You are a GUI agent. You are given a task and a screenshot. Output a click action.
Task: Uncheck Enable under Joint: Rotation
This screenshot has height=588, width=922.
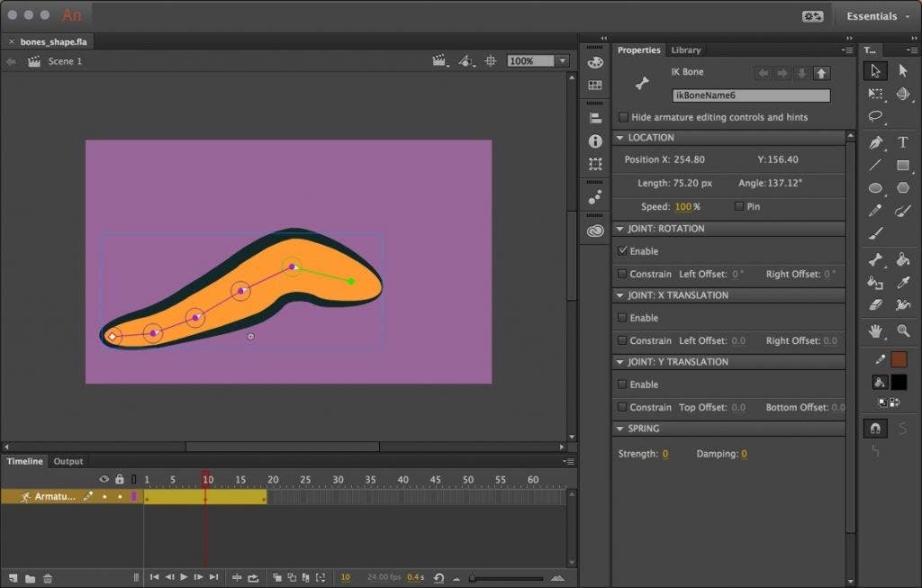coord(623,251)
